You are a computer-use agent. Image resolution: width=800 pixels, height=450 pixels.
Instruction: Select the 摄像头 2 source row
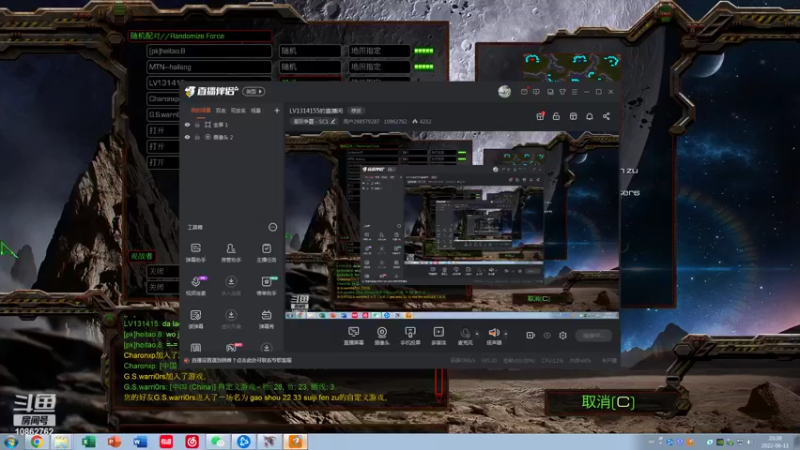click(x=232, y=137)
